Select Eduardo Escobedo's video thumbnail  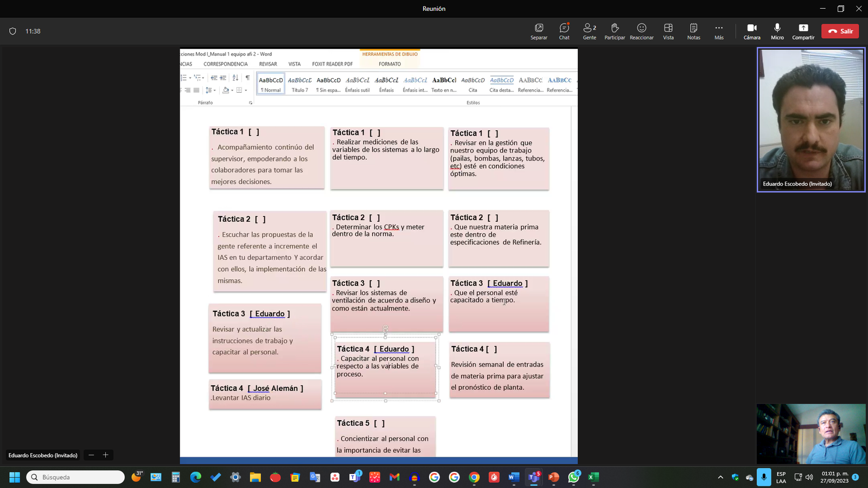[x=810, y=120]
